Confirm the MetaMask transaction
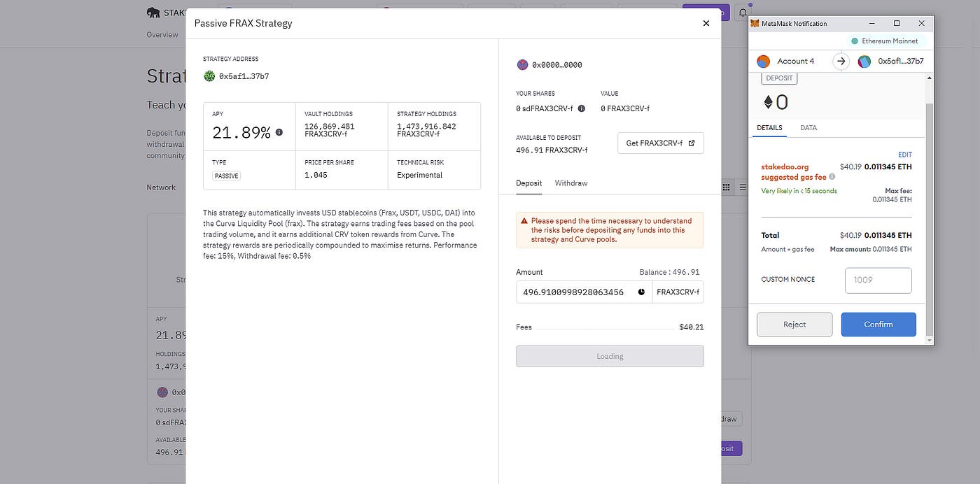Image resolution: width=980 pixels, height=484 pixels. [x=878, y=325]
